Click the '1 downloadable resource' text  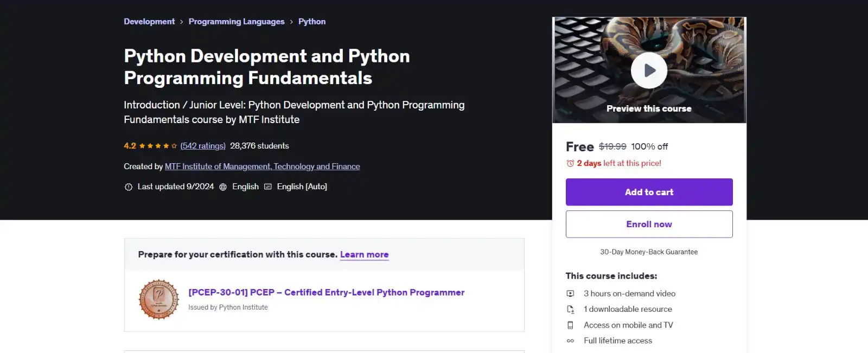point(628,309)
